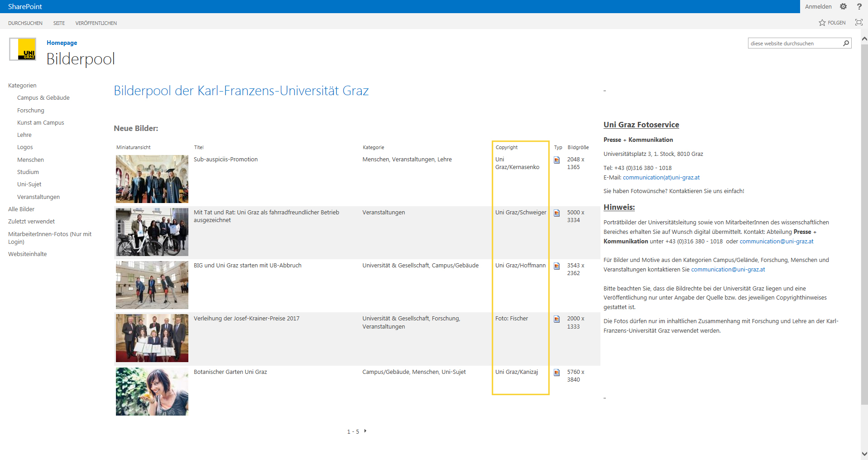Open the Durchsuchen ribbon tab

pyautogui.click(x=25, y=23)
